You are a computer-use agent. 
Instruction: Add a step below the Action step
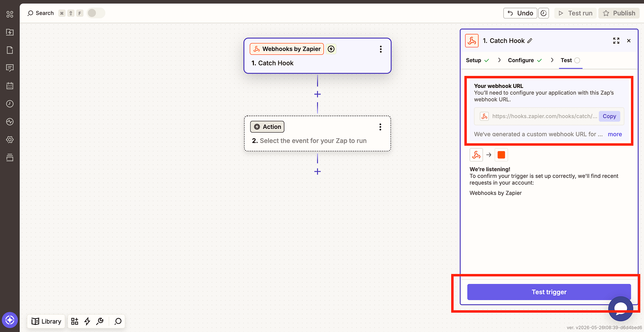click(317, 172)
